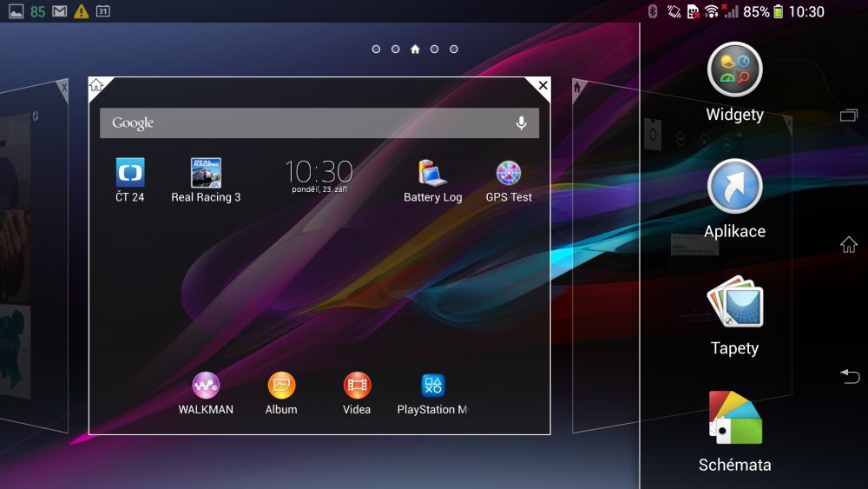Launch the PlayStation Mobile app
The image size is (868, 489).
tap(432, 393)
